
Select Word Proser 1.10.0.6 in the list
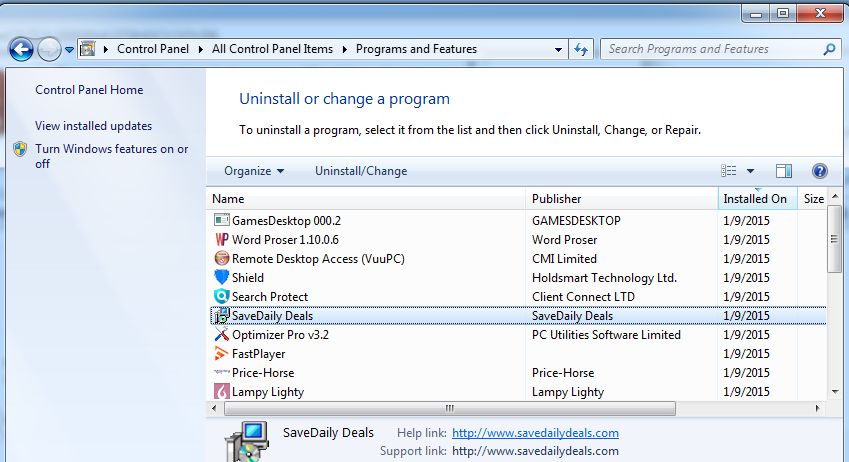(285, 239)
